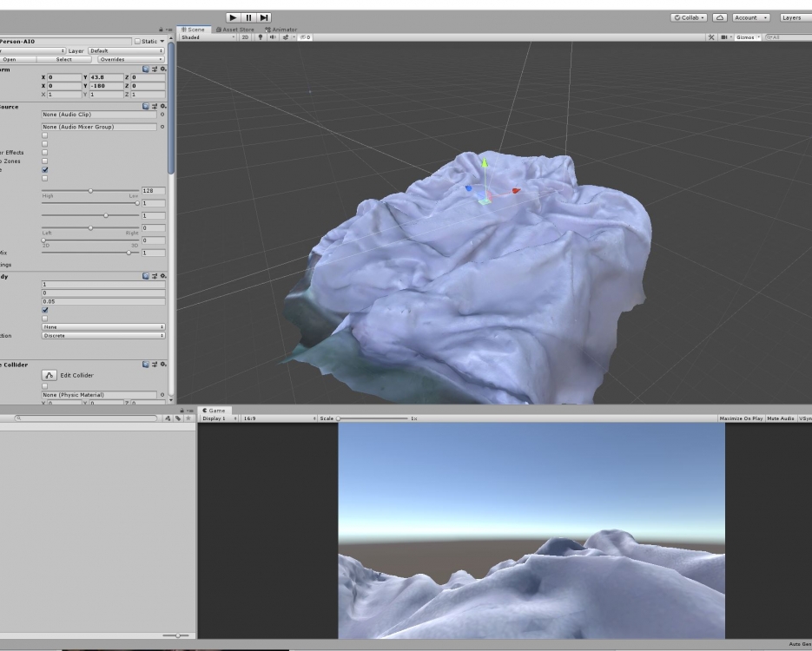
Task: Uncheck the checked Rigidbody checkbox
Action: point(45,310)
